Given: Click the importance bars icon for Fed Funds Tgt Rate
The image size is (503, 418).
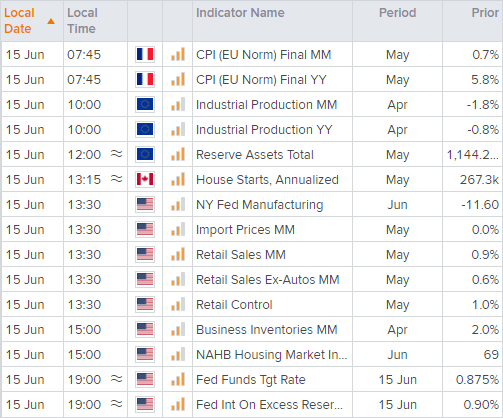Looking at the screenshot, I should pos(178,379).
